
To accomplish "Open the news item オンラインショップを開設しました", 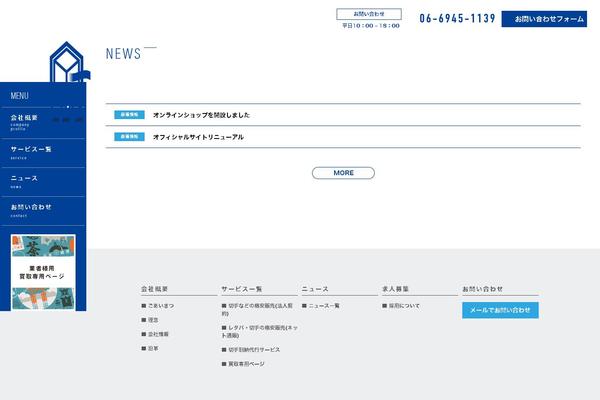I will point(201,115).
